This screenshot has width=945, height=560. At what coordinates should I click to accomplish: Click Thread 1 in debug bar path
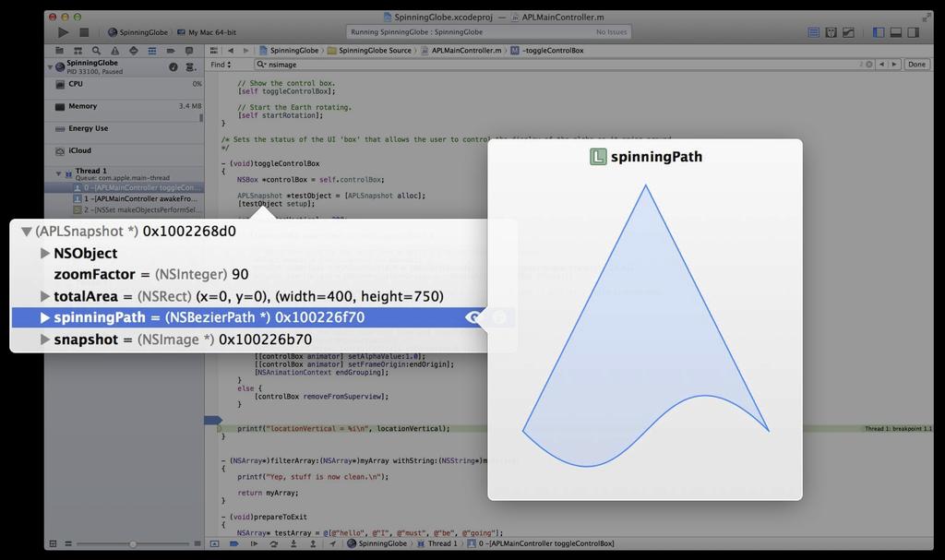click(x=437, y=543)
